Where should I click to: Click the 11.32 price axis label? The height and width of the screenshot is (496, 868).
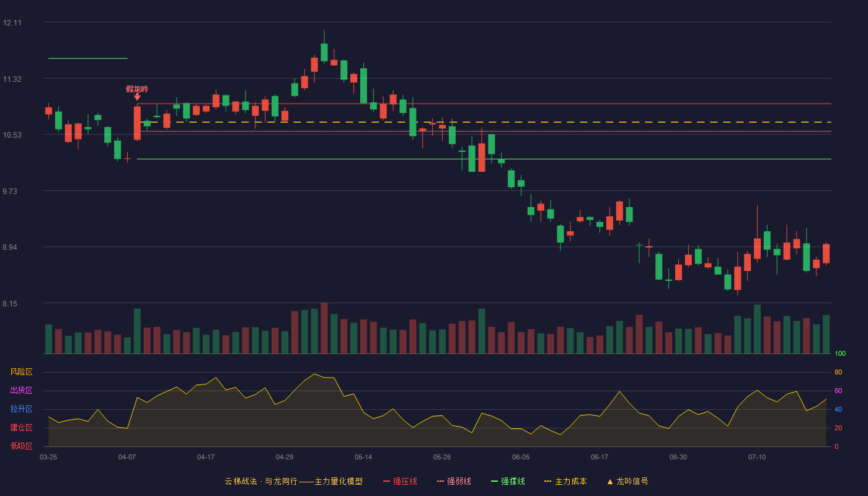click(12, 79)
